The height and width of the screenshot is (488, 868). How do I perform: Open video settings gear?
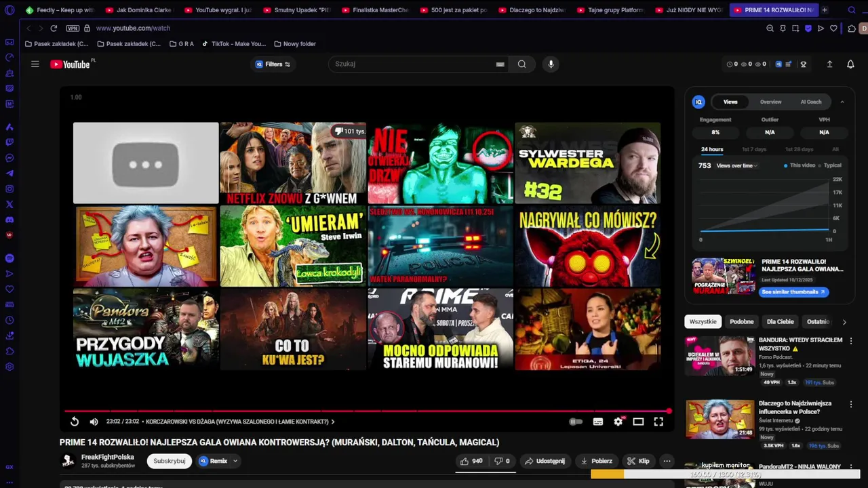tap(618, 422)
